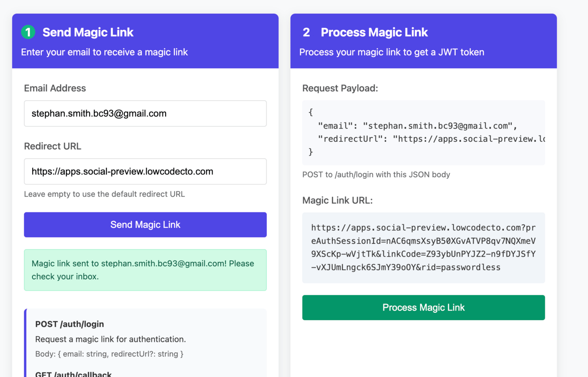Image resolution: width=588 pixels, height=377 pixels.
Task: Click the Request Payload label
Action: (340, 88)
